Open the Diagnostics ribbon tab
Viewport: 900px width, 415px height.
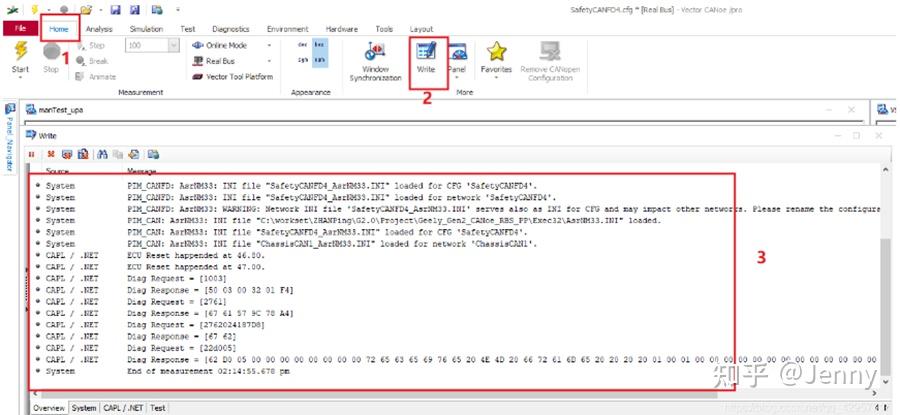[231, 29]
